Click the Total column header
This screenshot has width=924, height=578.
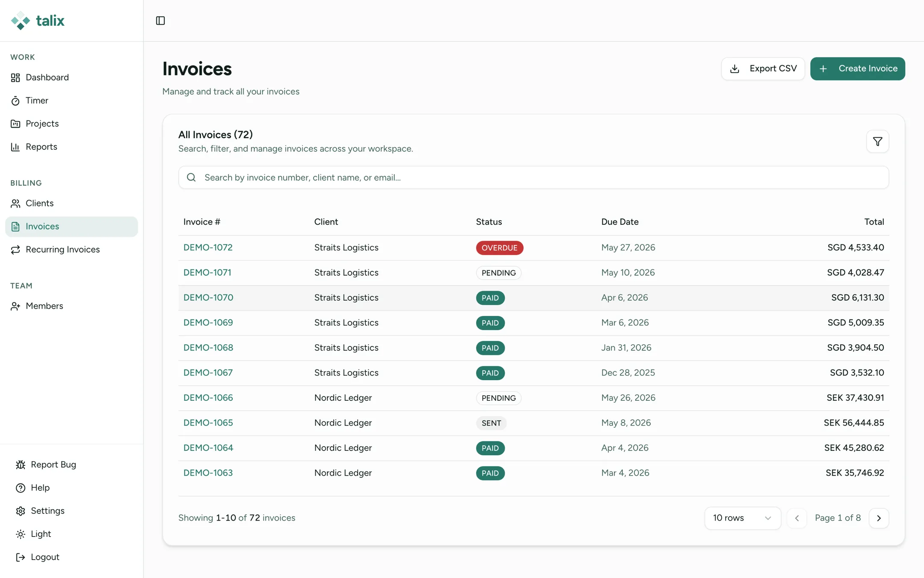874,222
